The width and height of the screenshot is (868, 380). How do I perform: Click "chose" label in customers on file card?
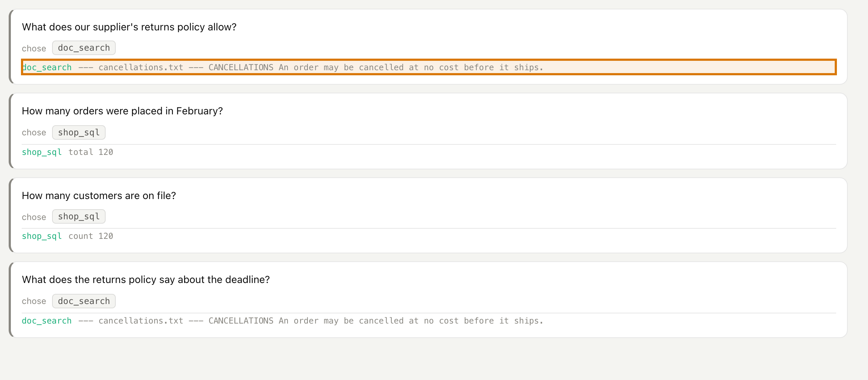(x=34, y=217)
